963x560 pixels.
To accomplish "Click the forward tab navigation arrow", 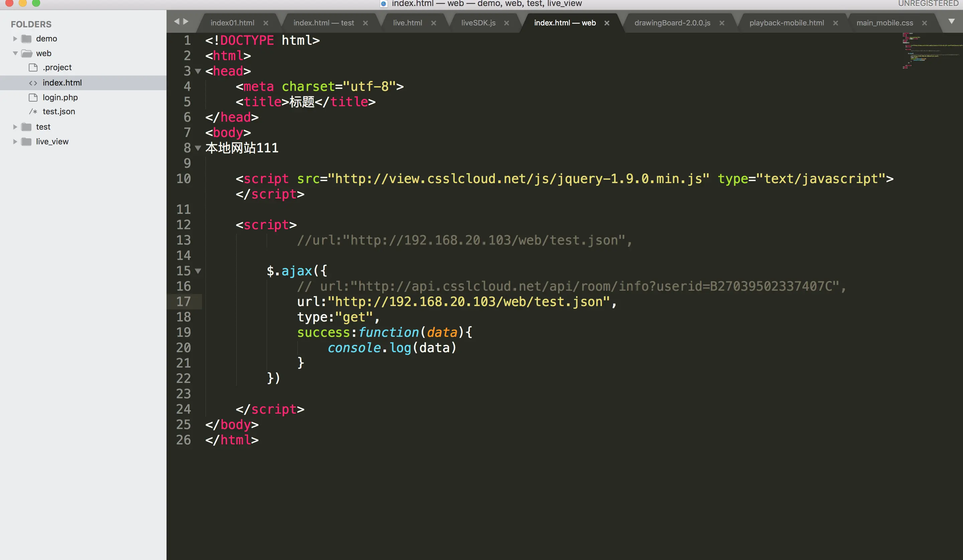I will pos(186,22).
